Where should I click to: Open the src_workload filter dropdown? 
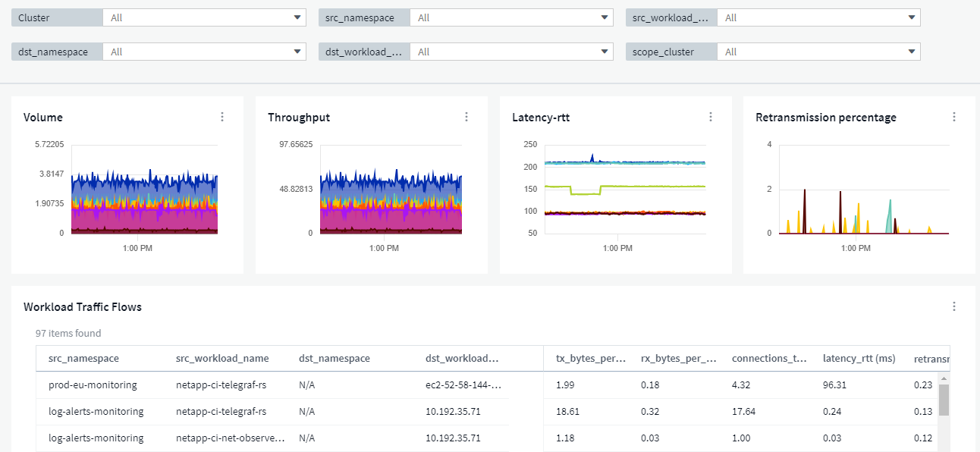tap(818, 17)
